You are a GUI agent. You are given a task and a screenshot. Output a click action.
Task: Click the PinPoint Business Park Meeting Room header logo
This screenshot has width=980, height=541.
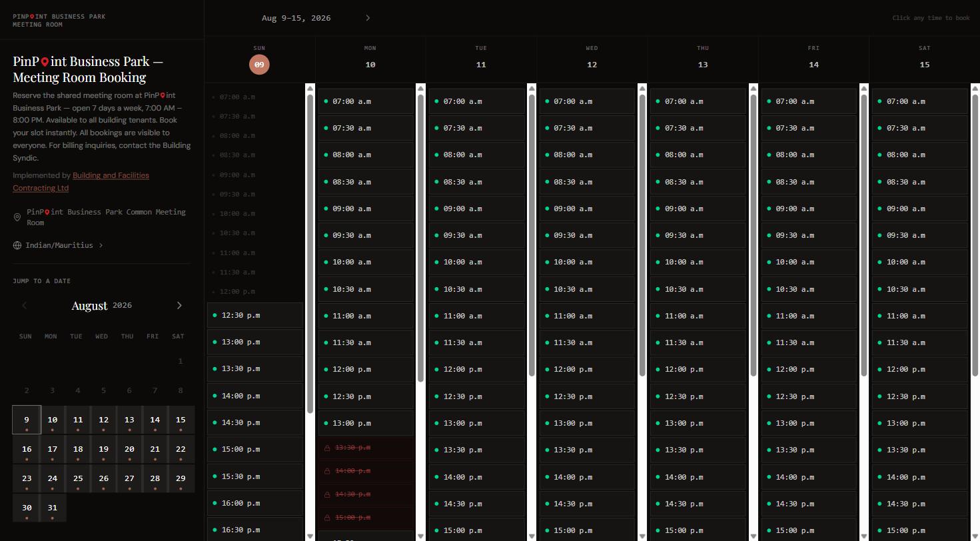(x=59, y=21)
